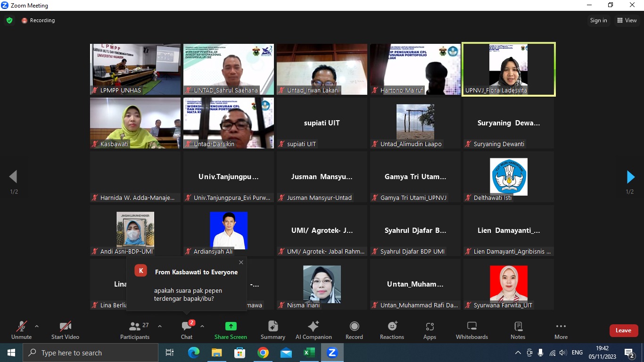Open the Reactions emoji menu

[x=392, y=330]
